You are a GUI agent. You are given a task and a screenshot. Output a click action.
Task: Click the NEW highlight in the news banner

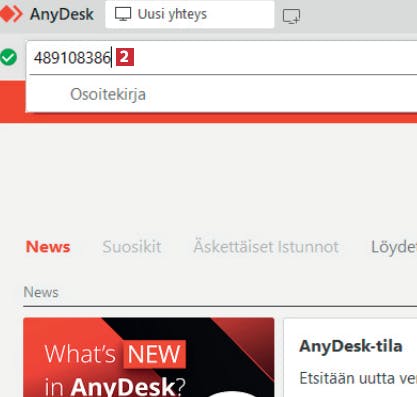154,354
